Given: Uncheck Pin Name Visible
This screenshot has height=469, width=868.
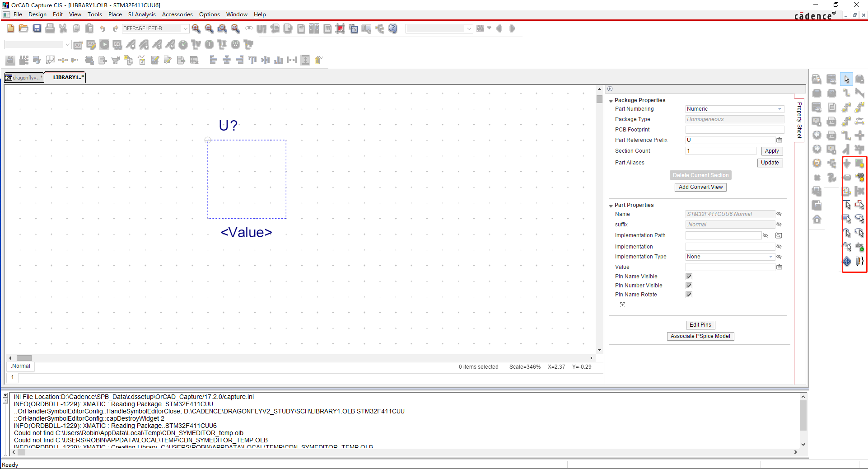Looking at the screenshot, I should (689, 276).
